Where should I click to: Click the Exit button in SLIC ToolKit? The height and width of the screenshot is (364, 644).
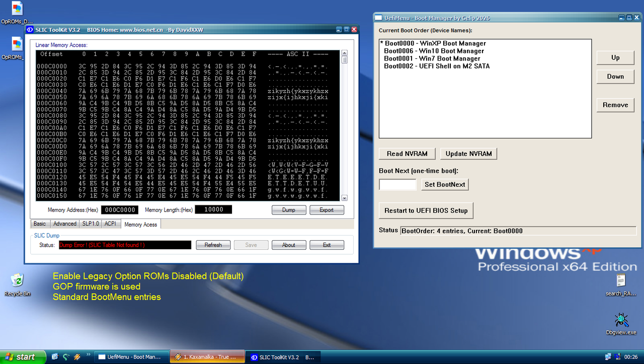pyautogui.click(x=327, y=245)
